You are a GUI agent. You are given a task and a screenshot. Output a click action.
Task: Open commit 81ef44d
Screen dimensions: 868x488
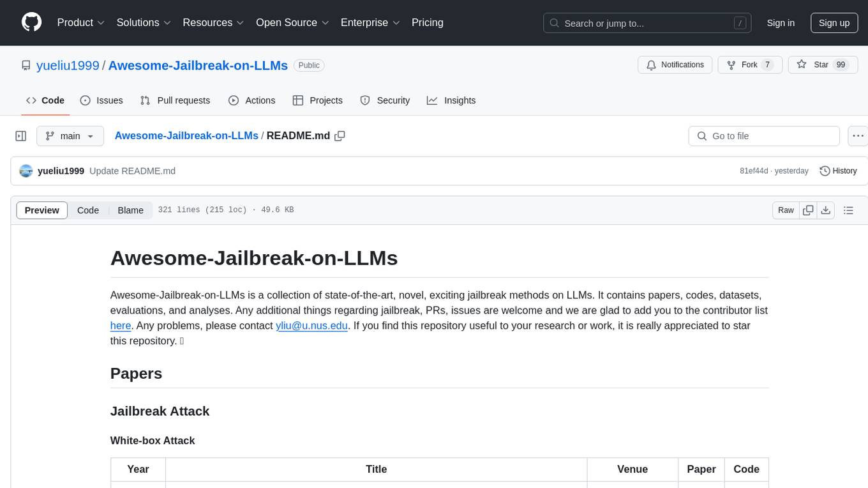(x=755, y=171)
